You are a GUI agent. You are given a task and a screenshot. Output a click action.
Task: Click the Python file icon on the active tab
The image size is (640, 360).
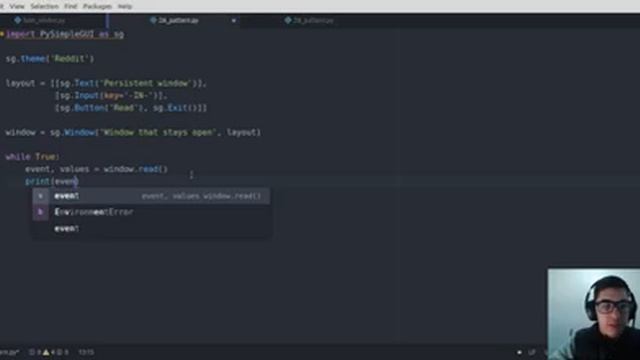pyautogui.click(x=153, y=20)
